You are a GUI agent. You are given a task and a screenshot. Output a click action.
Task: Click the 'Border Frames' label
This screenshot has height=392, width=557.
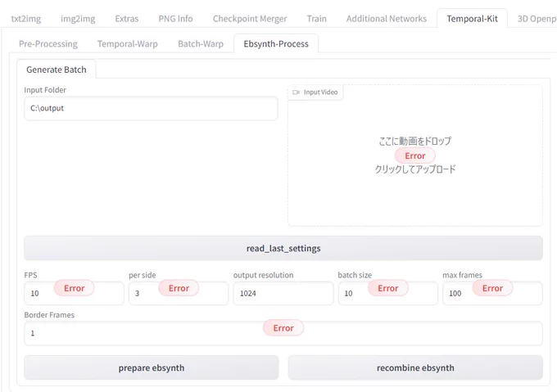49,315
